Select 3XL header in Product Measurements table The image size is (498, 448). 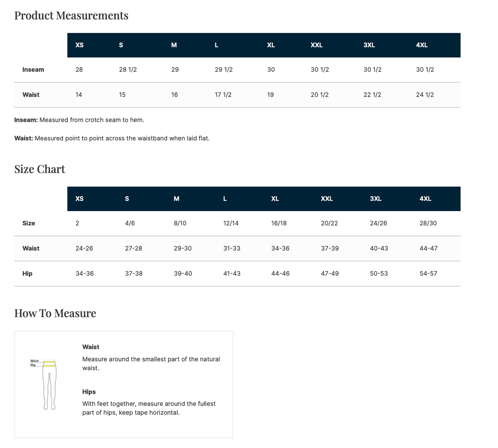369,45
